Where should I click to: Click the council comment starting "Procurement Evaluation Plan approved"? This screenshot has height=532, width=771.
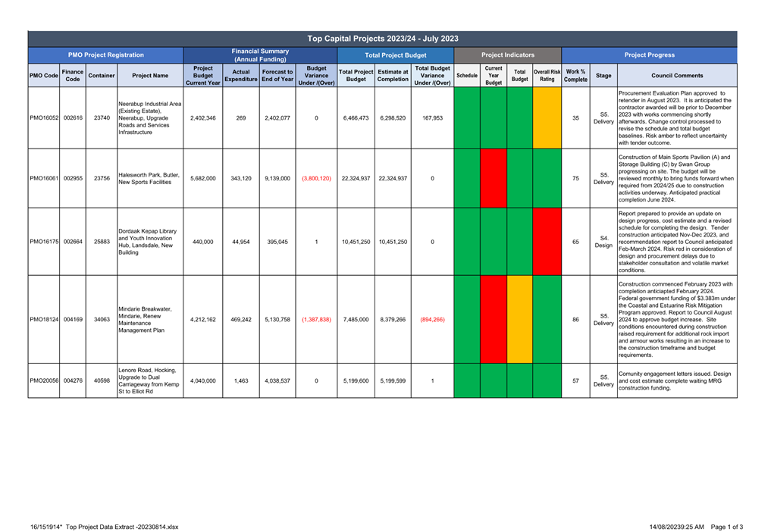pos(675,118)
